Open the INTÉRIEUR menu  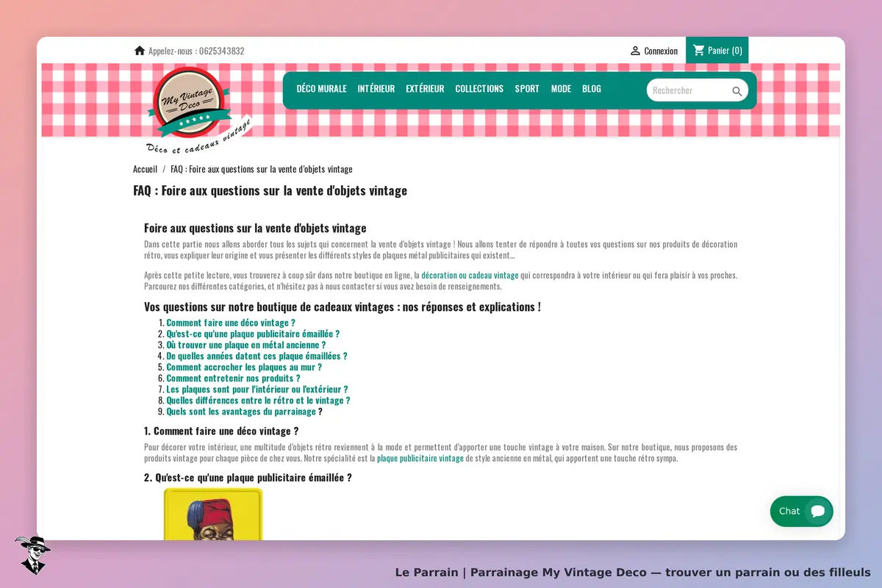[x=376, y=89]
